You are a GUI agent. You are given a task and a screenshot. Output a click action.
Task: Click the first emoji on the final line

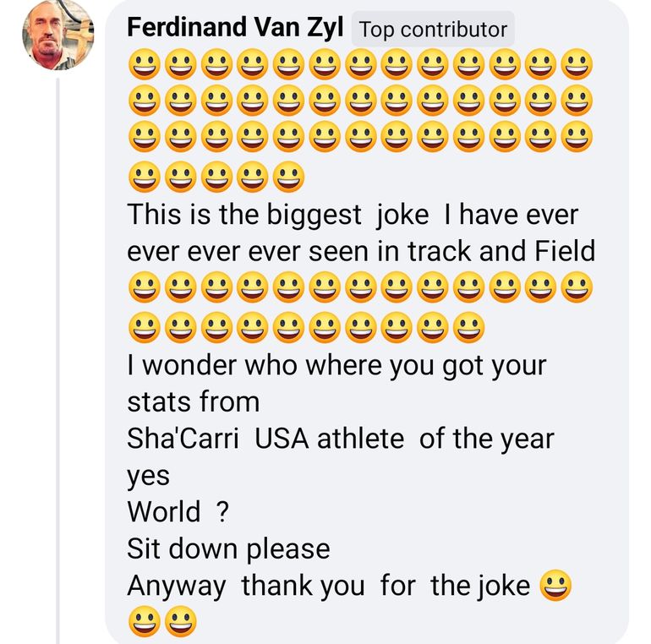point(145,623)
